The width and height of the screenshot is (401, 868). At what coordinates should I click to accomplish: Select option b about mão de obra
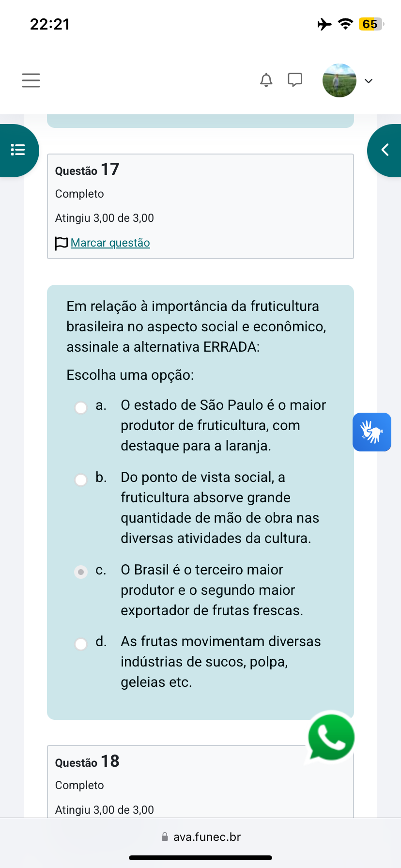point(81,480)
